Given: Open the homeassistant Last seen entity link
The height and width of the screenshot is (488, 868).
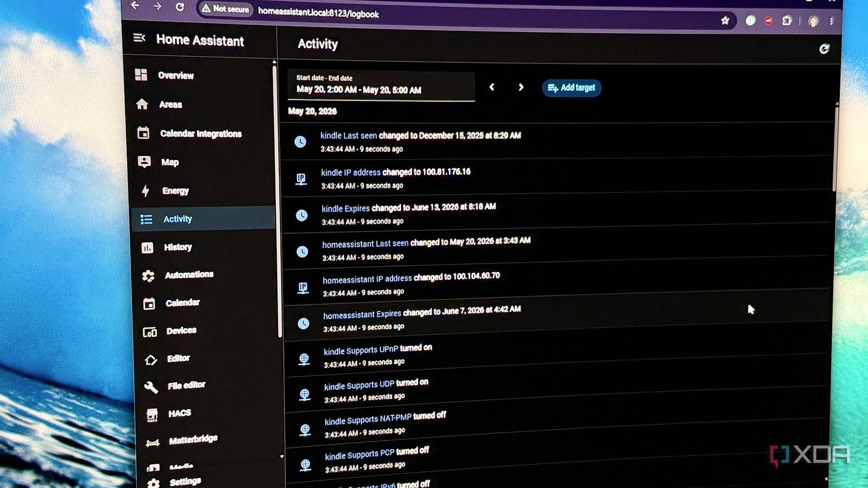Looking at the screenshot, I should click(x=365, y=244).
